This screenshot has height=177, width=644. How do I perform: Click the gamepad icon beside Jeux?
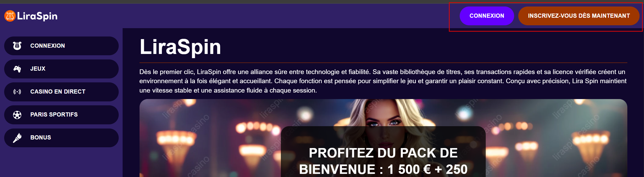(x=17, y=69)
